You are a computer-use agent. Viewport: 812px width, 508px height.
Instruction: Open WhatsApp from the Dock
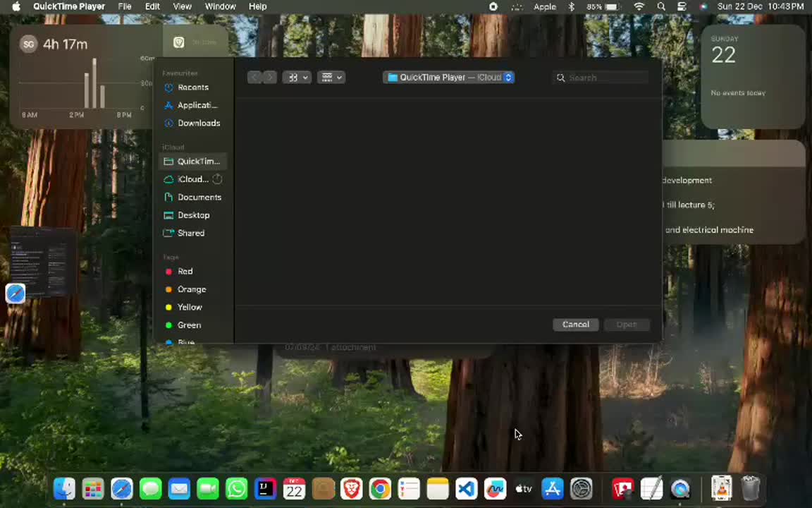[237, 488]
